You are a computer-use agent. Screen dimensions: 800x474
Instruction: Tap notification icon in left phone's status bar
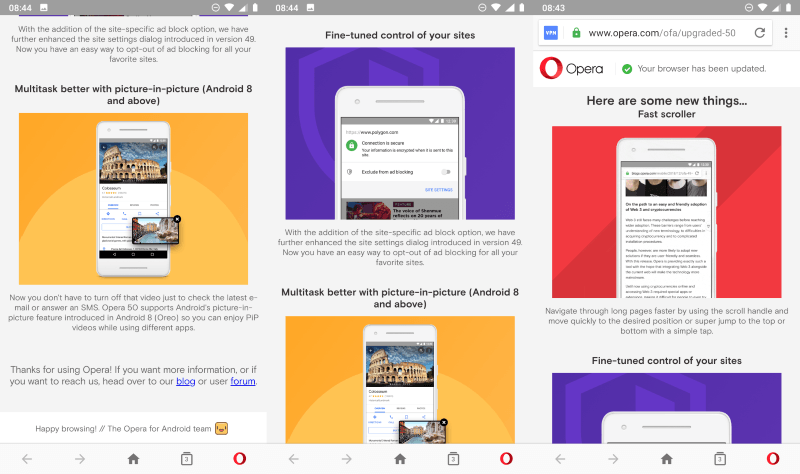pos(44,8)
